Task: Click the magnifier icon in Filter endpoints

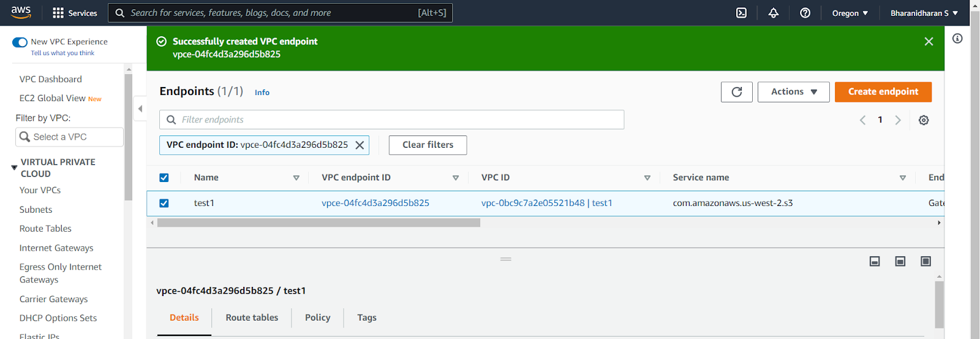Action: pos(171,120)
